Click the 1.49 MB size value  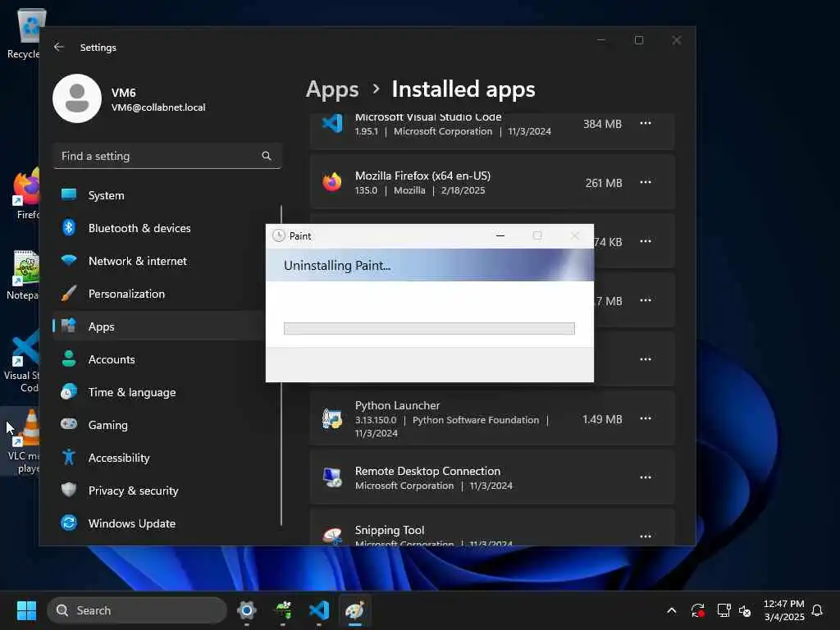point(602,419)
